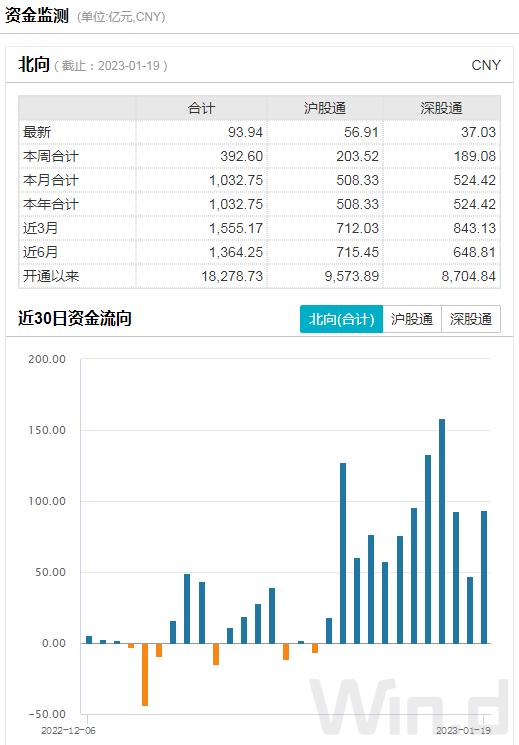Select the 深股通 chart tab
The width and height of the screenshot is (519, 745).
pos(471,319)
